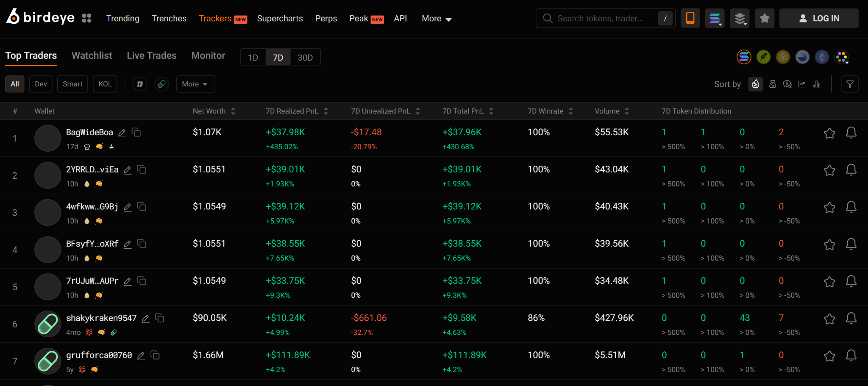Open the filter funnel icon
Viewport: 868px width, 386px height.
click(x=850, y=84)
